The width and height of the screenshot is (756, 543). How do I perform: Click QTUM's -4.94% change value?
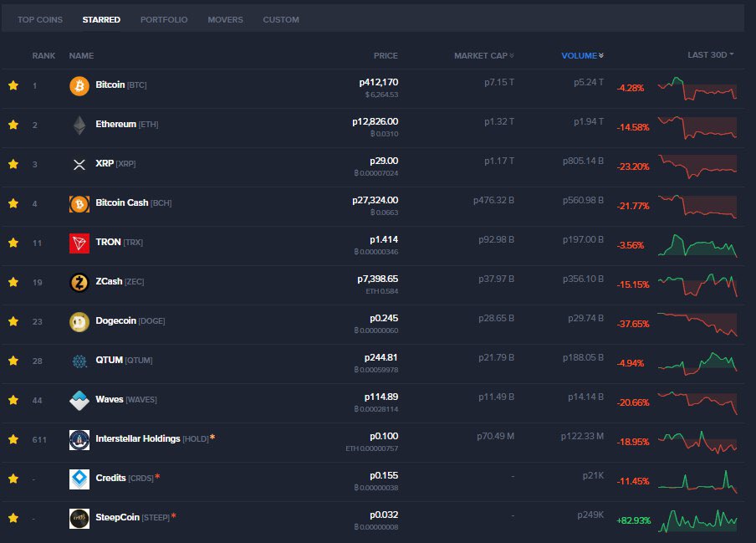pyautogui.click(x=631, y=363)
